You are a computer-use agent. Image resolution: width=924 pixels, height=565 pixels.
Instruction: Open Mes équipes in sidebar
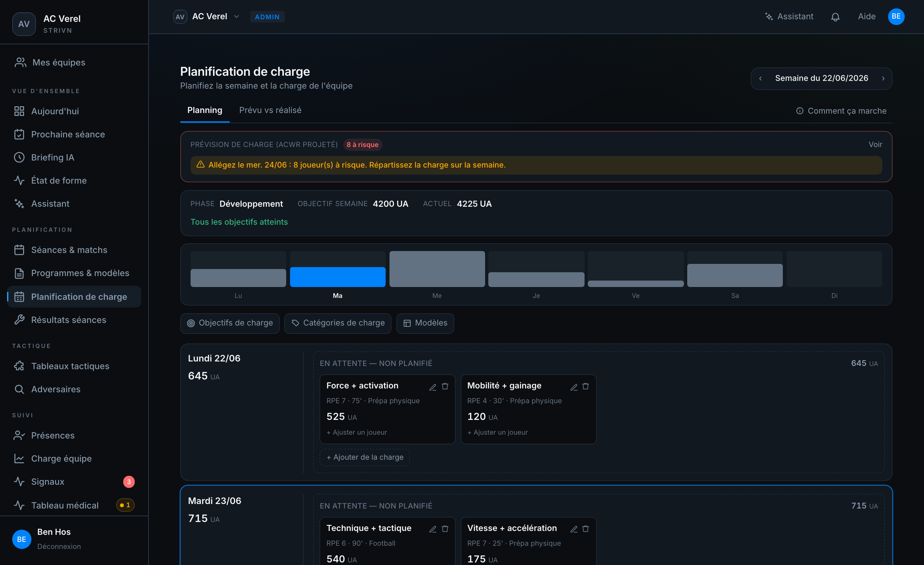pos(74,62)
